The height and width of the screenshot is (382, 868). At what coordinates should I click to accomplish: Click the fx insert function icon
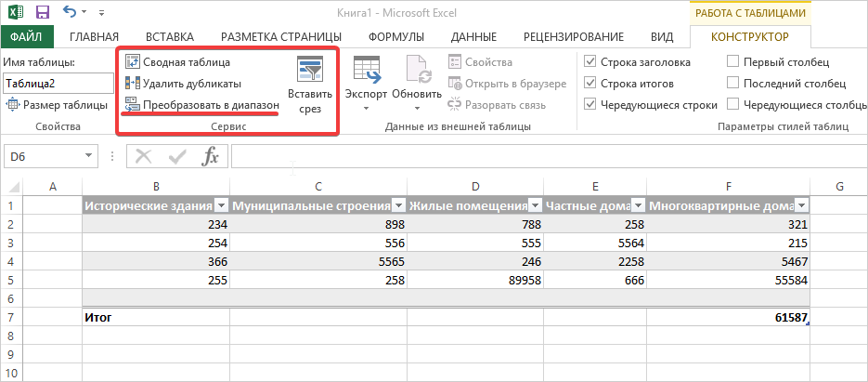[211, 156]
